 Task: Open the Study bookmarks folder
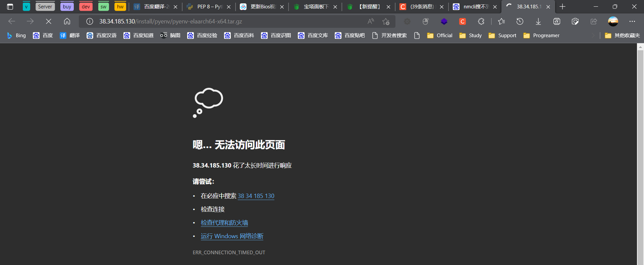point(471,36)
